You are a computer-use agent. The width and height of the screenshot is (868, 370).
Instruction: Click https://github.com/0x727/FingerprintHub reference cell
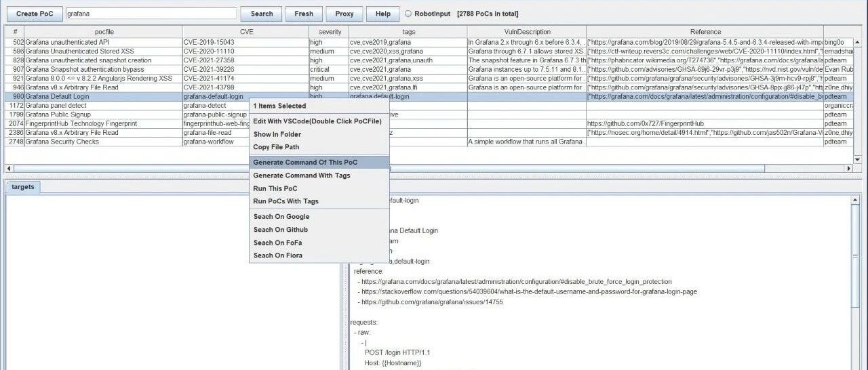[x=705, y=124]
